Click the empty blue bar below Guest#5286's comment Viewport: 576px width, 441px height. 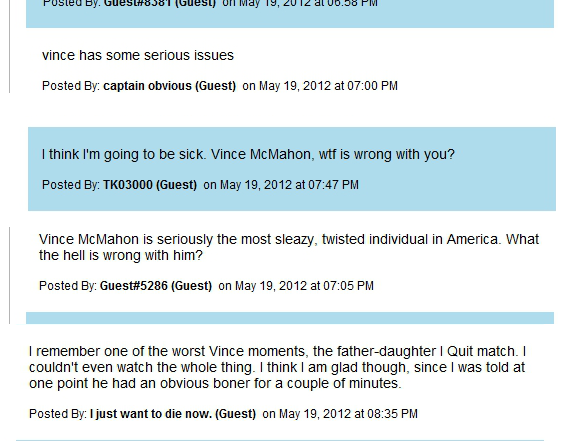click(x=290, y=318)
